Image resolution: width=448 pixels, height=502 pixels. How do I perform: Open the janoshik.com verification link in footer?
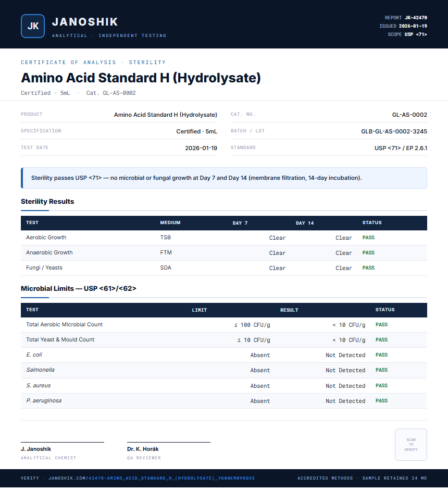click(x=152, y=478)
